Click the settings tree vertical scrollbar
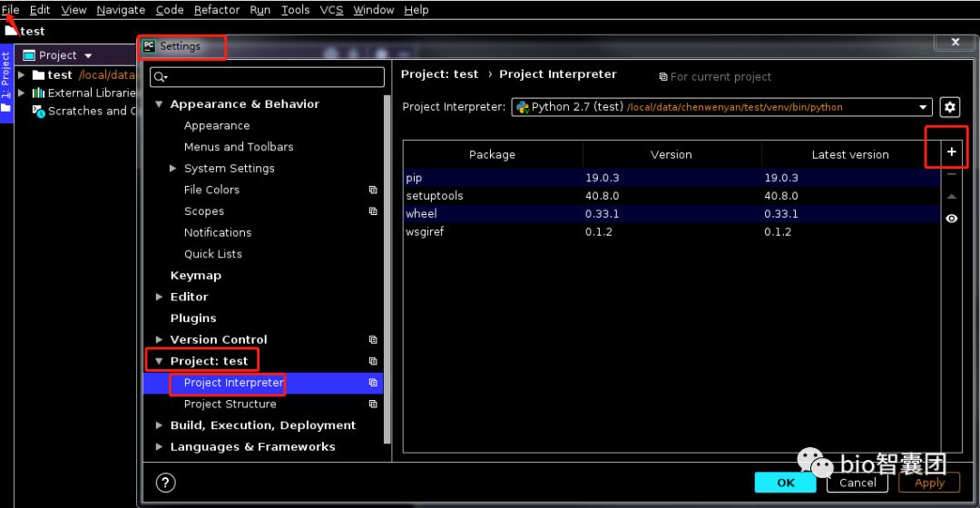980x508 pixels. (x=387, y=269)
